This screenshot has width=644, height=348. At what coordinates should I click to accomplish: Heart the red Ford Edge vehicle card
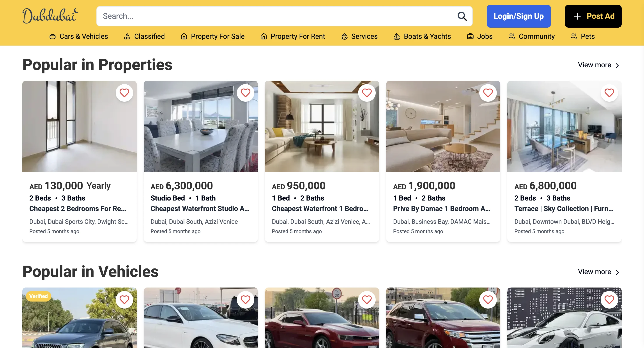(x=488, y=300)
